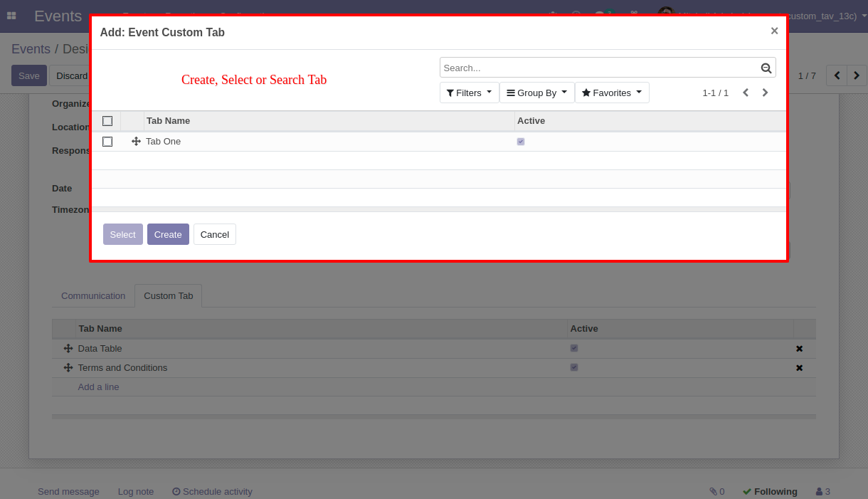Image resolution: width=868 pixels, height=499 pixels.
Task: Grab the drag handle of Tab One
Action: [x=136, y=142]
